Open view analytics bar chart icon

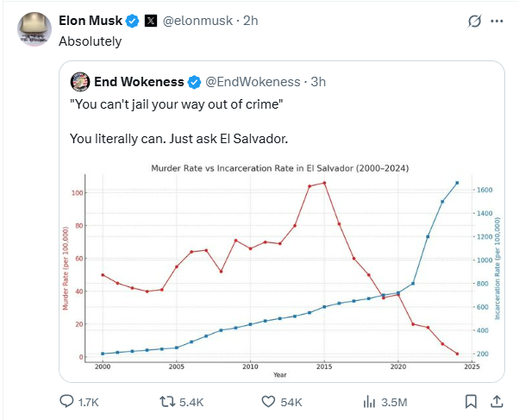369,401
